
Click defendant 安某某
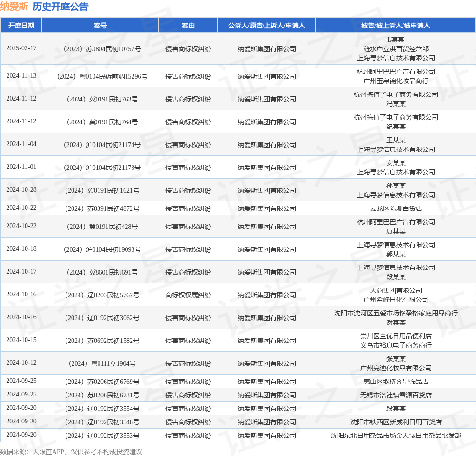click(x=396, y=163)
